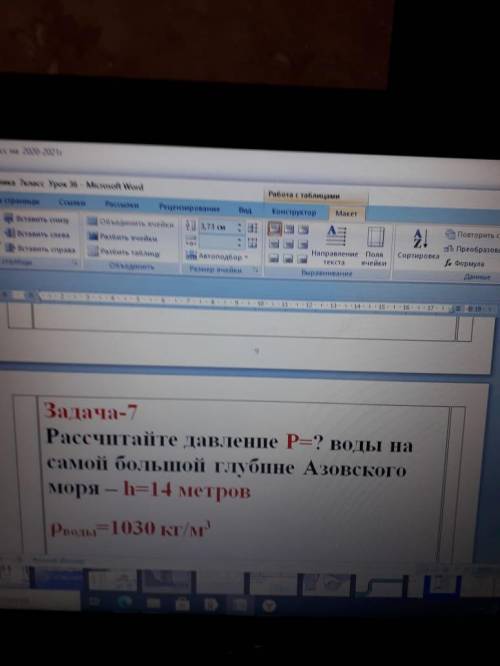500x666 pixels.
Task: Click the red text h=14 метров
Action: pyautogui.click(x=187, y=490)
